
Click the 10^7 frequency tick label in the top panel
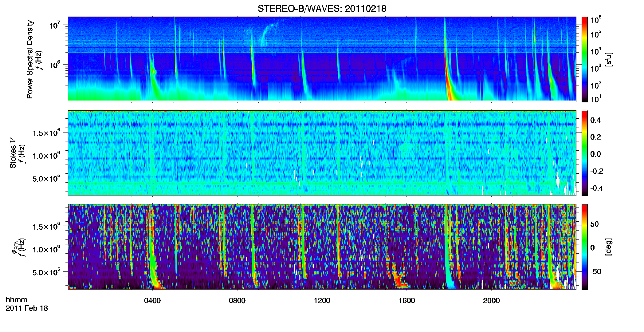pos(55,25)
